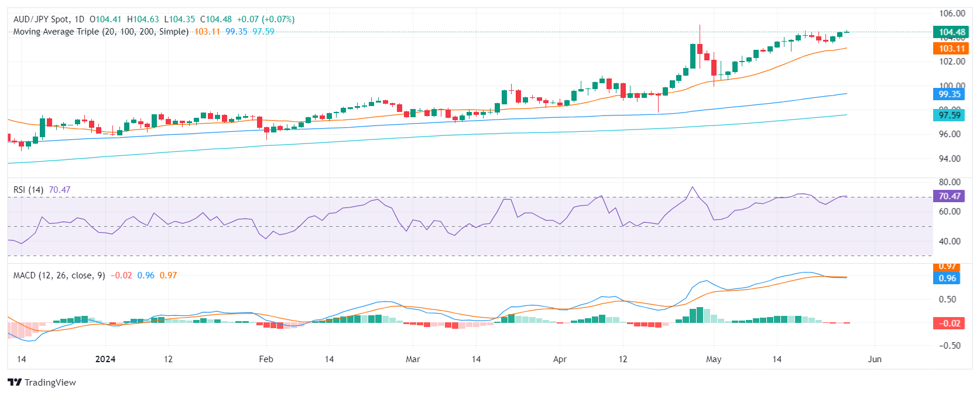Click the Apr label on time axis
980x395 pixels.
[x=560, y=359]
